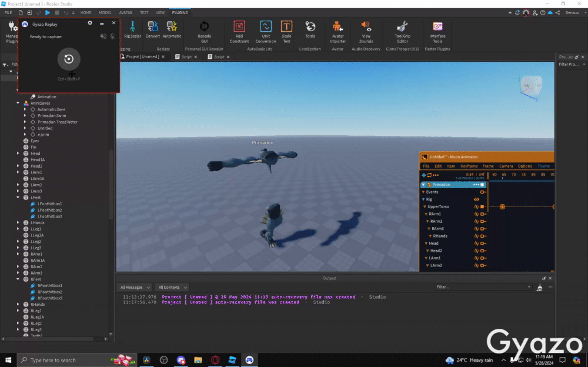Launch the Avatar Importer plugin
Viewport: 588px width, 367px height.
point(338,32)
